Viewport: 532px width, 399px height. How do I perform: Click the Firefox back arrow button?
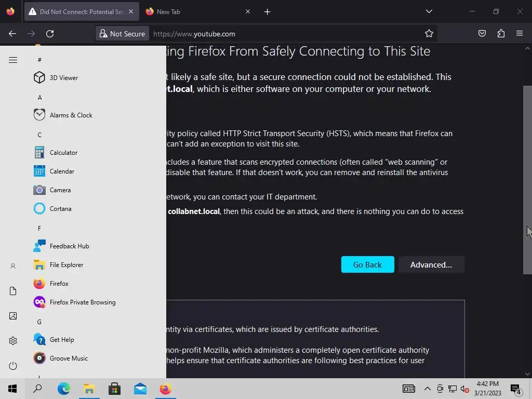point(12,34)
